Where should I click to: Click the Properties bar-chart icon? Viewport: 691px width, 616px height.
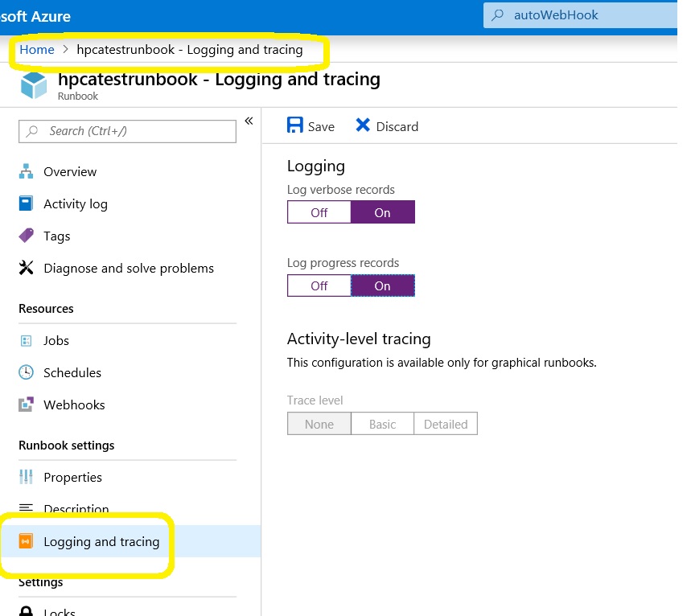(x=27, y=477)
